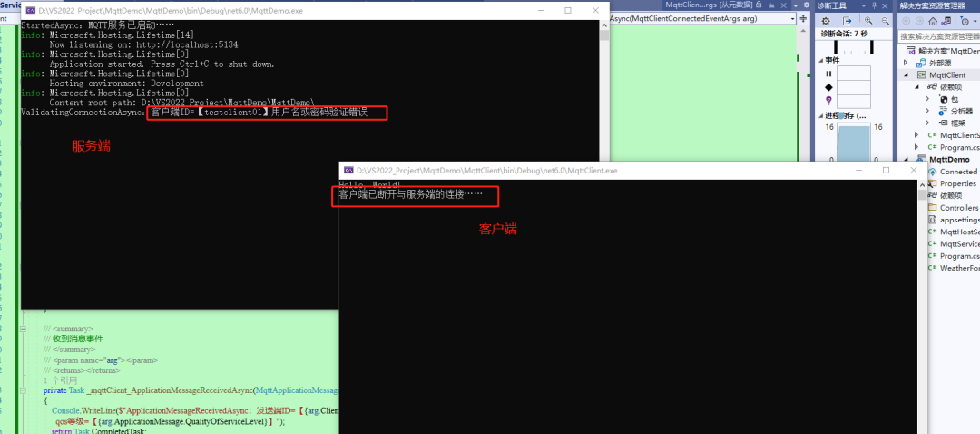Click the Solution Explorer search box
Image resolution: width=980 pixels, height=434 pixels.
coord(938,36)
